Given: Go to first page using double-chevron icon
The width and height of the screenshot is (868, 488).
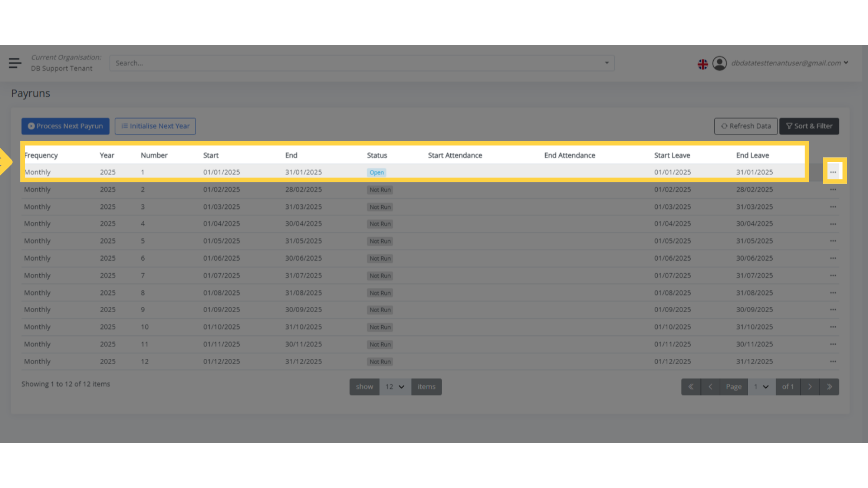Looking at the screenshot, I should pos(691,386).
